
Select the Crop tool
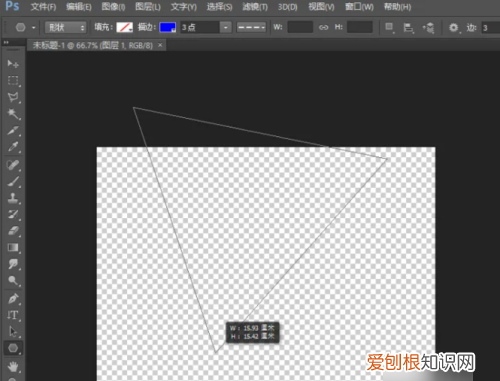pos(13,130)
